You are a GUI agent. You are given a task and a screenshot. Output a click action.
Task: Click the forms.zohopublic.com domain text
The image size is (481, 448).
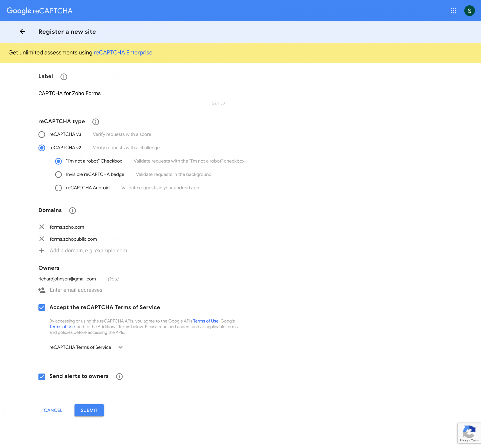coord(73,239)
